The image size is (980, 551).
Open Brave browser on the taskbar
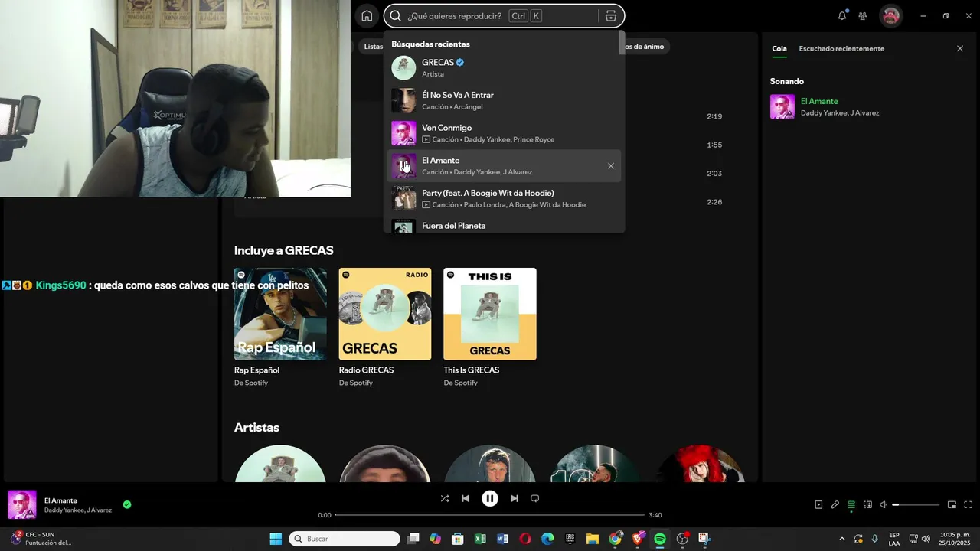(638, 539)
